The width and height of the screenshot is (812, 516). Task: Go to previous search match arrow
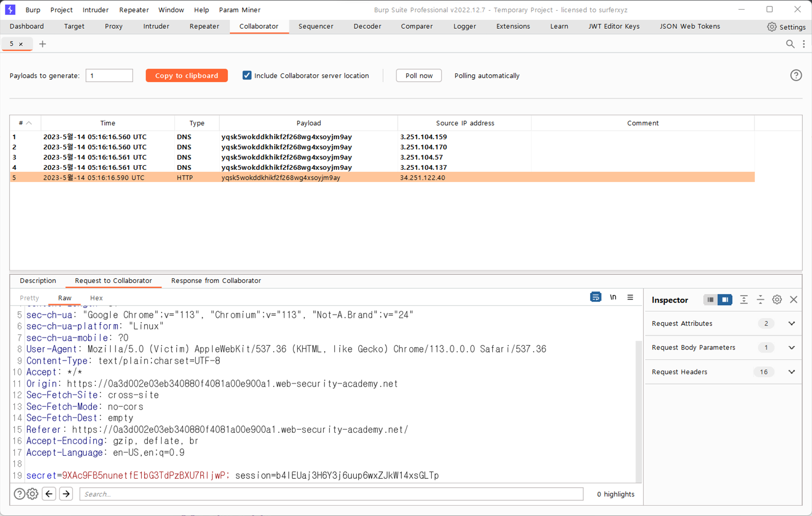pyautogui.click(x=49, y=494)
